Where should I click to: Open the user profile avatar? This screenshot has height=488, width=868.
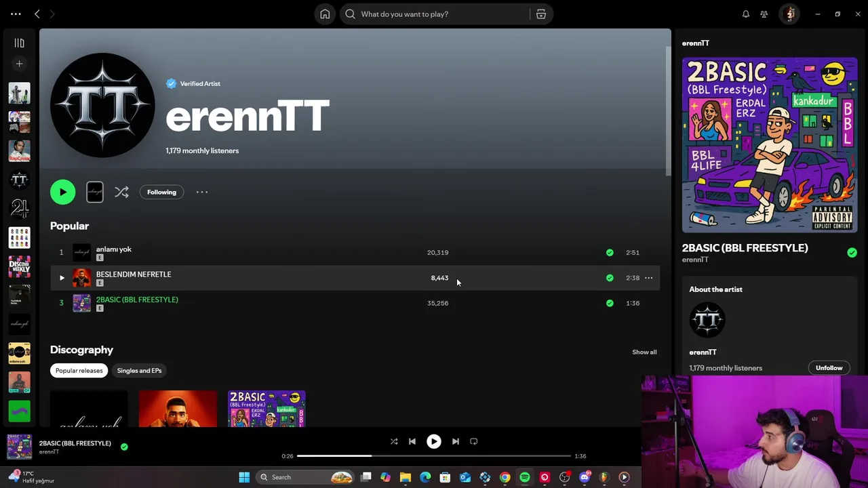point(789,14)
